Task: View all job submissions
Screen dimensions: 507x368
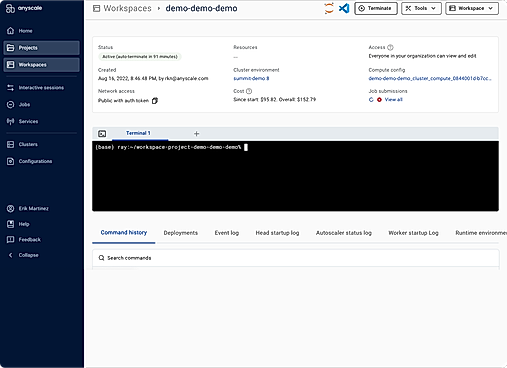Action: pyautogui.click(x=394, y=100)
